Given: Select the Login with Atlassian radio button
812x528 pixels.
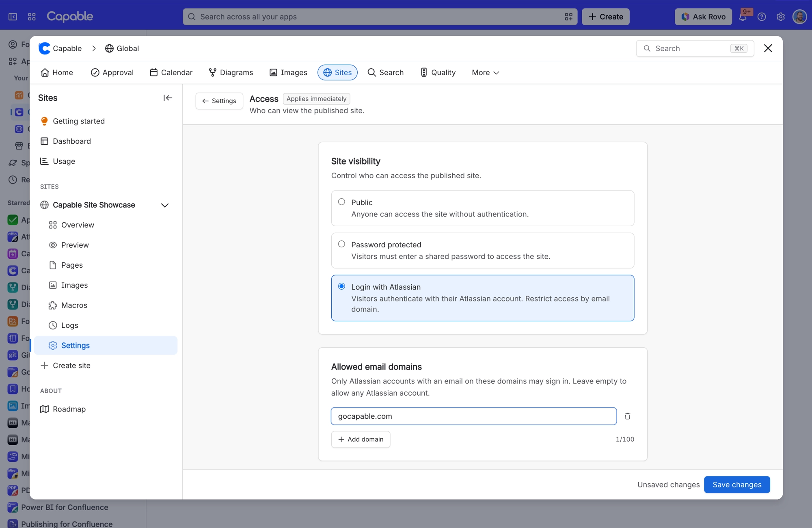Looking at the screenshot, I should (341, 286).
